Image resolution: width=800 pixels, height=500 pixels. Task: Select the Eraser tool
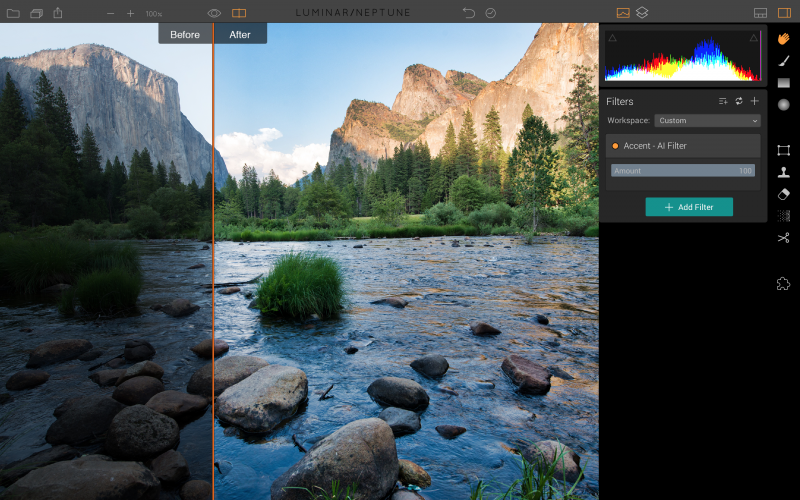pos(784,194)
